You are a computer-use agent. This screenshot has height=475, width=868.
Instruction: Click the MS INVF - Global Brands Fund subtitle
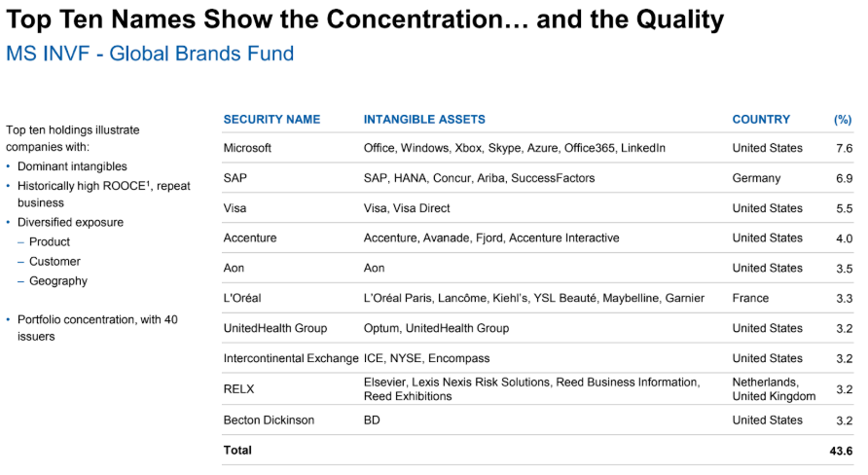pos(150,54)
